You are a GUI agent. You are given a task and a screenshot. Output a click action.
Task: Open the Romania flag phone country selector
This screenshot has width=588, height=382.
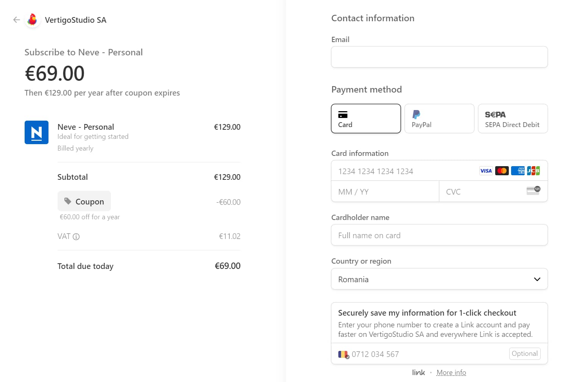click(x=344, y=355)
